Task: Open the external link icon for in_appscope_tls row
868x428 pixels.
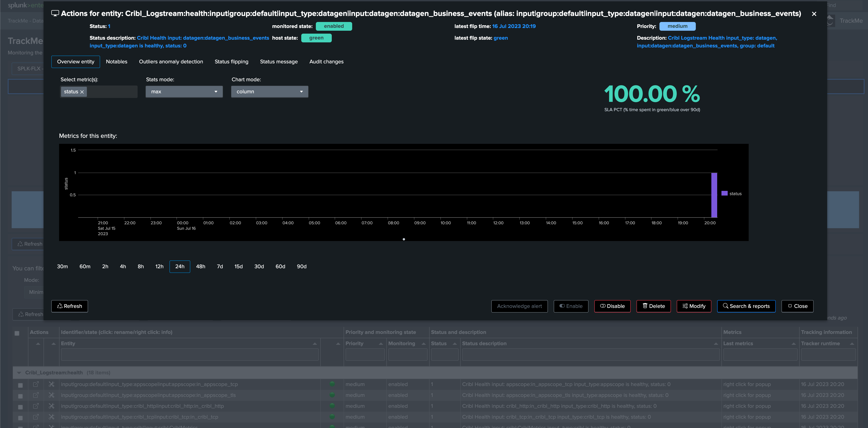Action: [36, 395]
